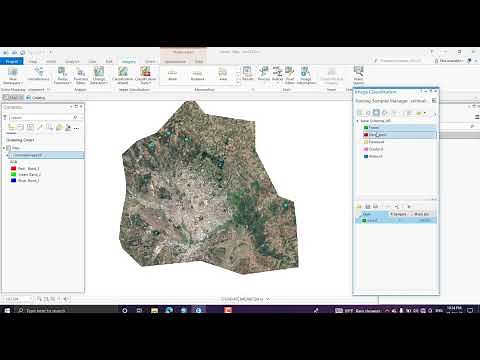Switch to the Catalog view tab
The image size is (480, 360).
(36, 98)
